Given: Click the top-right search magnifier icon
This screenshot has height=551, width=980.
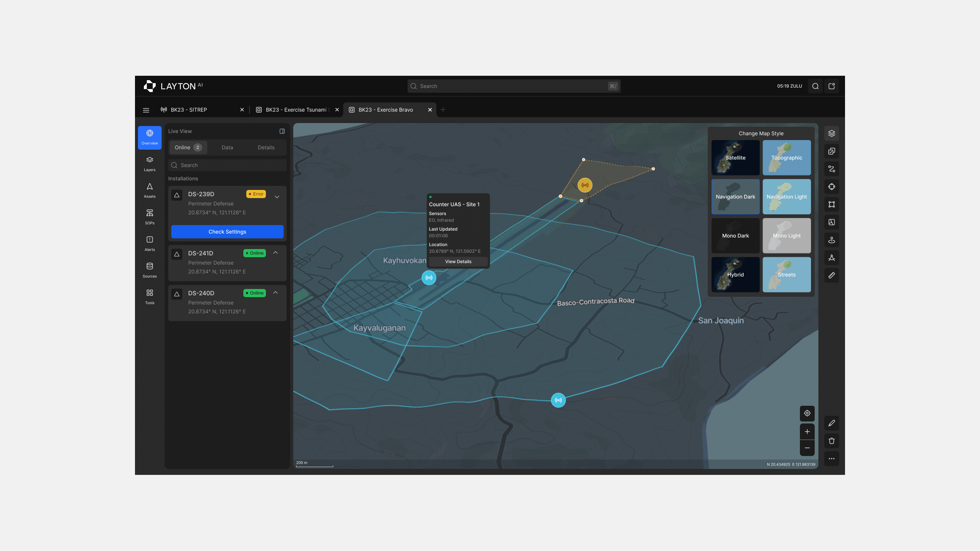Looking at the screenshot, I should 815,86.
